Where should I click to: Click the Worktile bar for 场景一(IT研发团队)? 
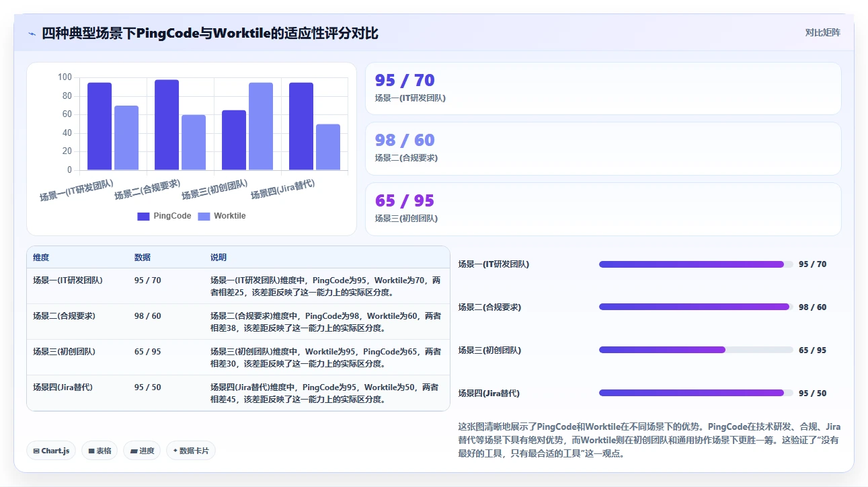click(x=126, y=138)
